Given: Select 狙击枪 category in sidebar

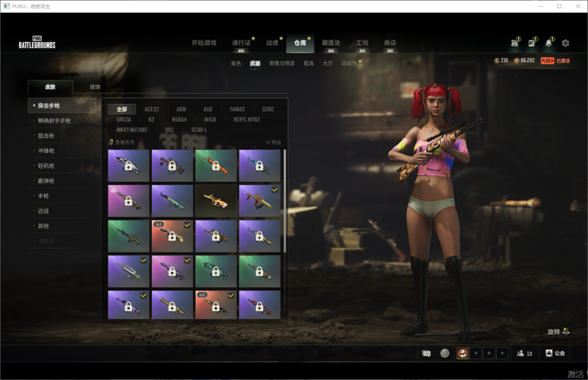Looking at the screenshot, I should [x=62, y=136].
